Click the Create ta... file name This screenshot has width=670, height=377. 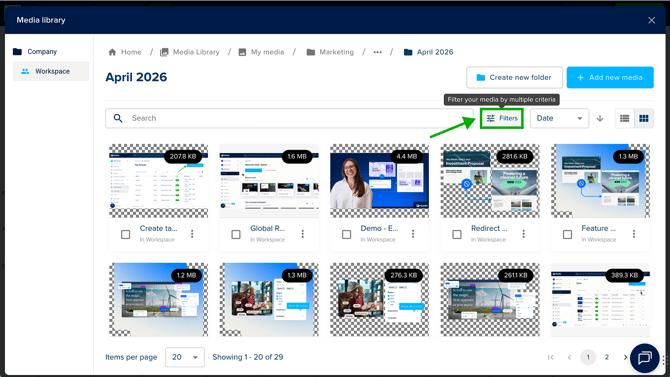(159, 229)
